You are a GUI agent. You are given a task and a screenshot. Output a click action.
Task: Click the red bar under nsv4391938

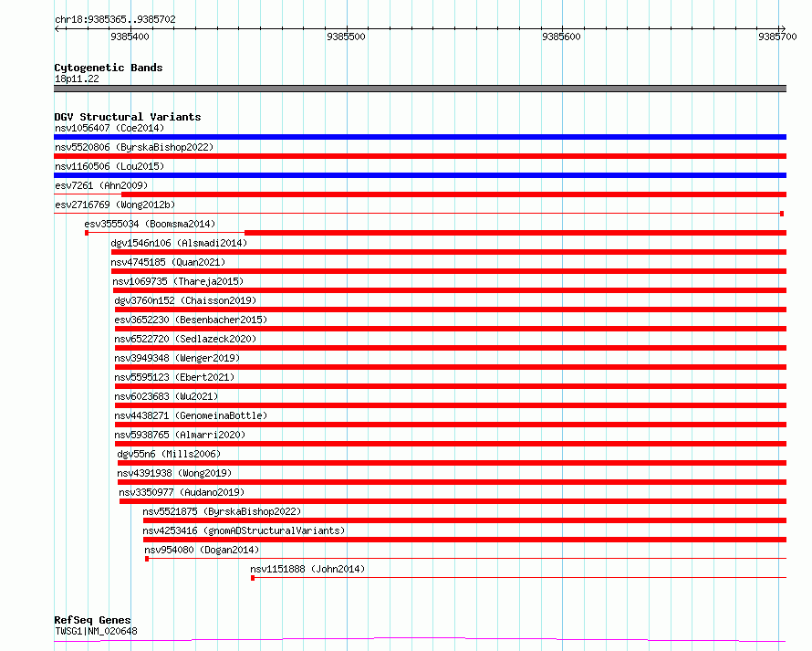pyautogui.click(x=452, y=482)
